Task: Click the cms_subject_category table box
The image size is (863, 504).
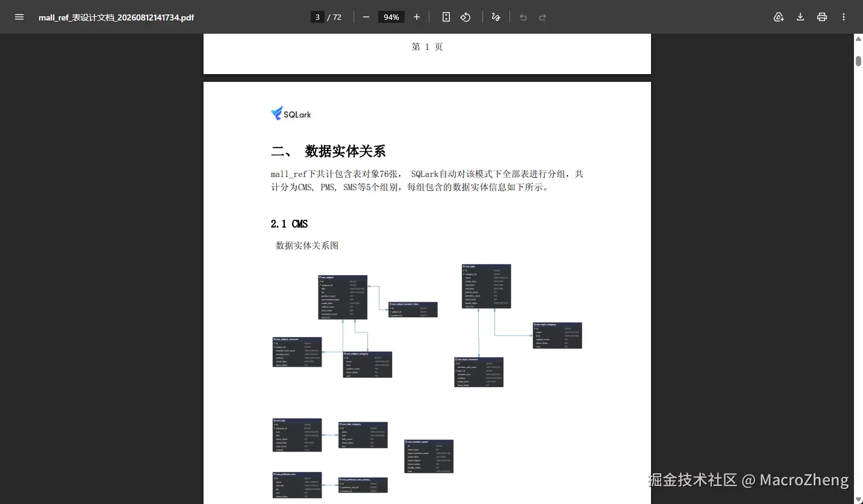Action: 367,365
